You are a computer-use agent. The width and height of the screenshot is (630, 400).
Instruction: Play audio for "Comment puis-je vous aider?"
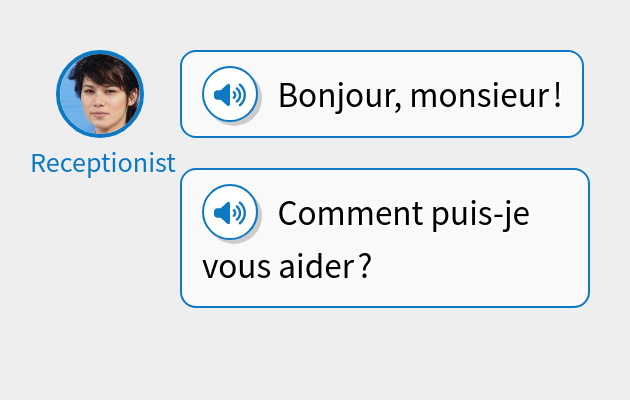(230, 213)
